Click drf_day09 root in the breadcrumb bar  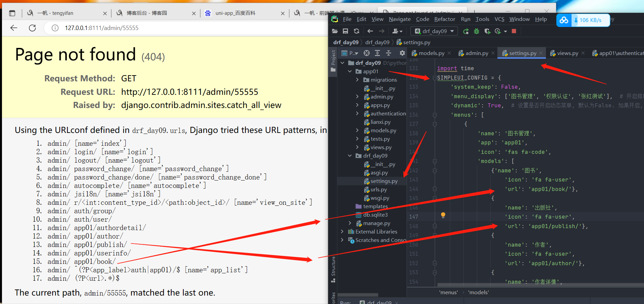pyautogui.click(x=346, y=42)
